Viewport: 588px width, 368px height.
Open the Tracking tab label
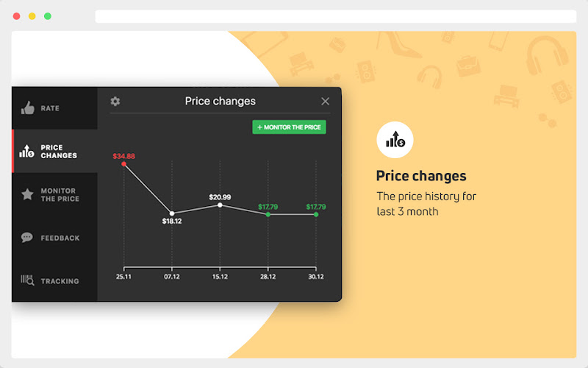[60, 281]
